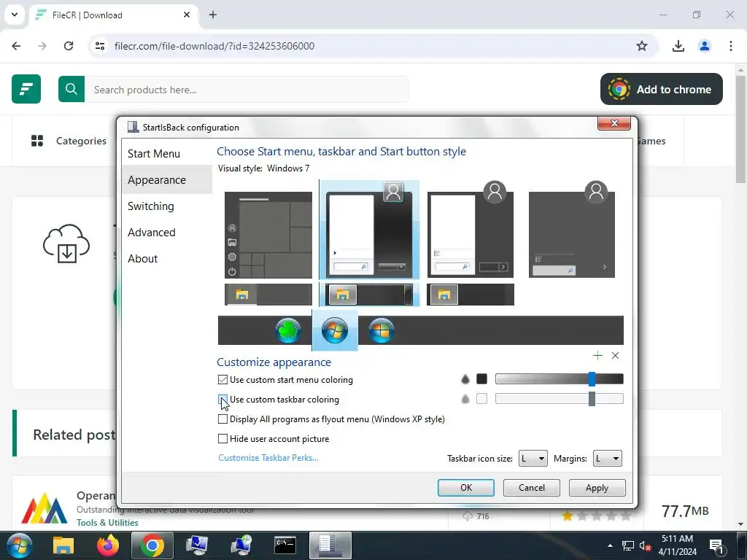The image size is (747, 560).
Task: Open File Explorer from the taskbar
Action: [63, 545]
